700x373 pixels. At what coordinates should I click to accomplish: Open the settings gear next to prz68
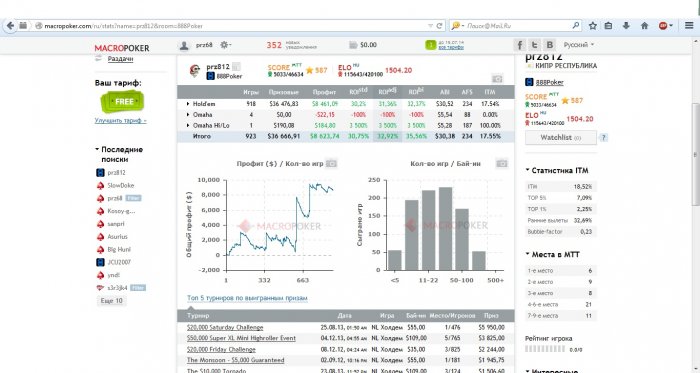pyautogui.click(x=224, y=45)
